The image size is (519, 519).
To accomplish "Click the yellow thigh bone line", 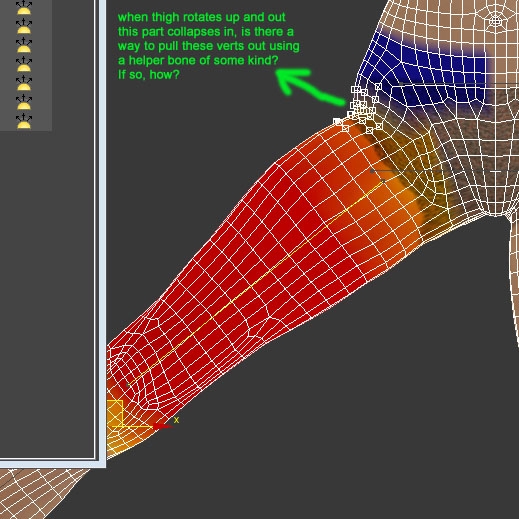I will (x=255, y=283).
